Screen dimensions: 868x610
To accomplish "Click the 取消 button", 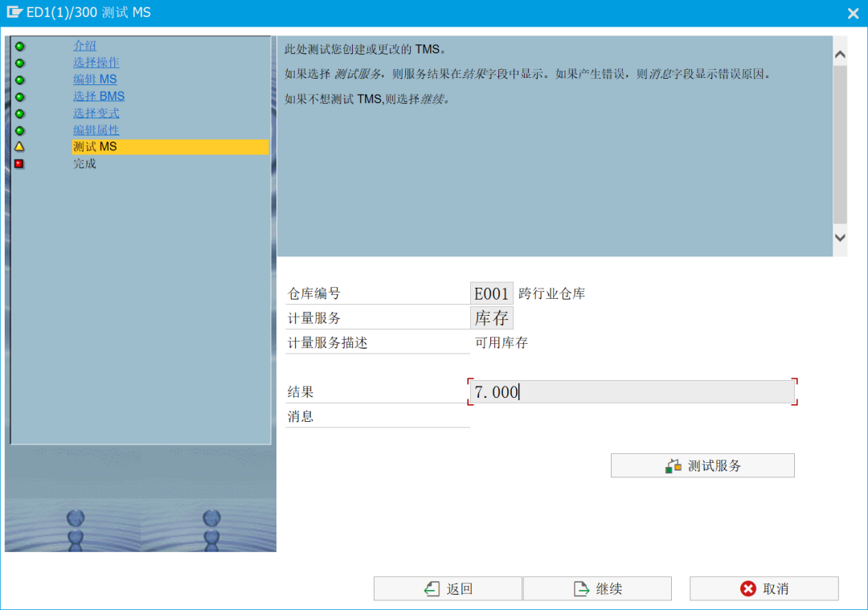I will tap(764, 588).
